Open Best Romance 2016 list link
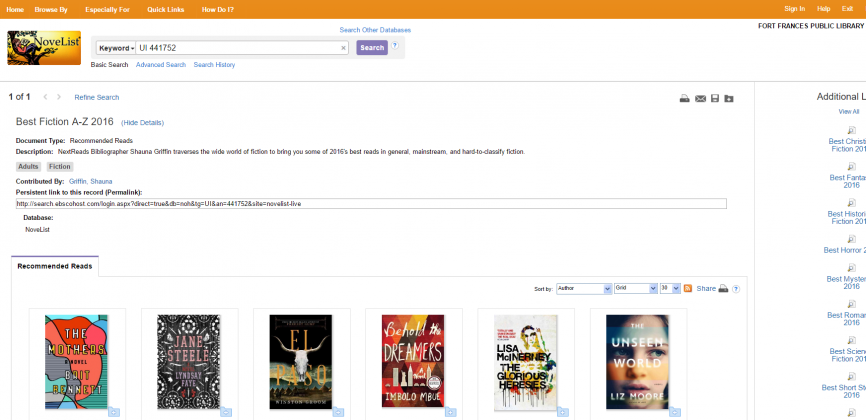The image size is (866, 420). (847, 319)
